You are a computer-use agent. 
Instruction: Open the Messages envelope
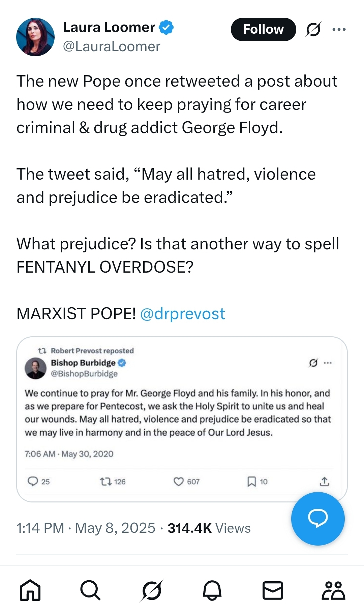click(x=273, y=590)
